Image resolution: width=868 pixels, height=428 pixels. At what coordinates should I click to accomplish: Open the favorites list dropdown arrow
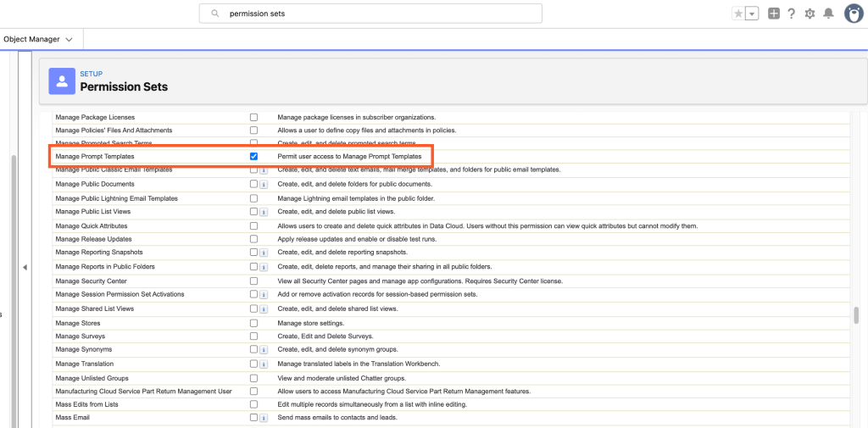click(752, 14)
